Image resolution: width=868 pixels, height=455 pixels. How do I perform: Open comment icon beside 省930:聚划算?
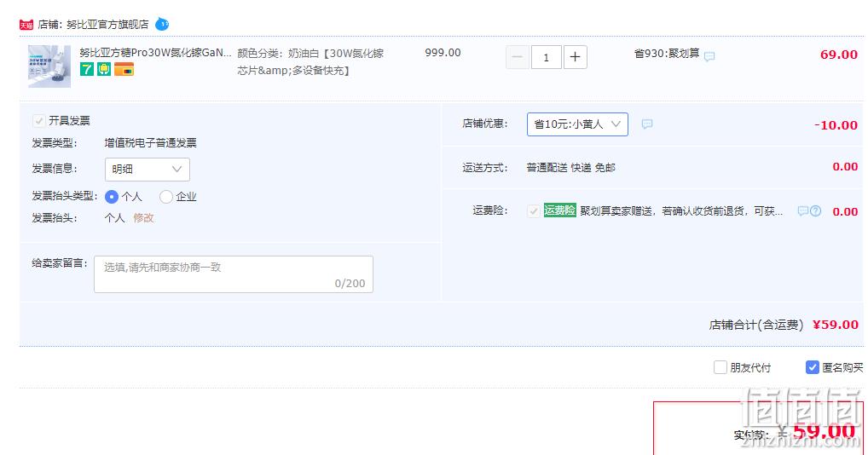709,56
